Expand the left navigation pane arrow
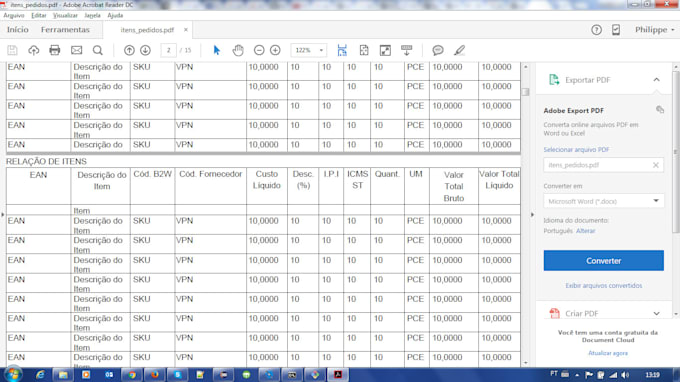 (x=3, y=214)
